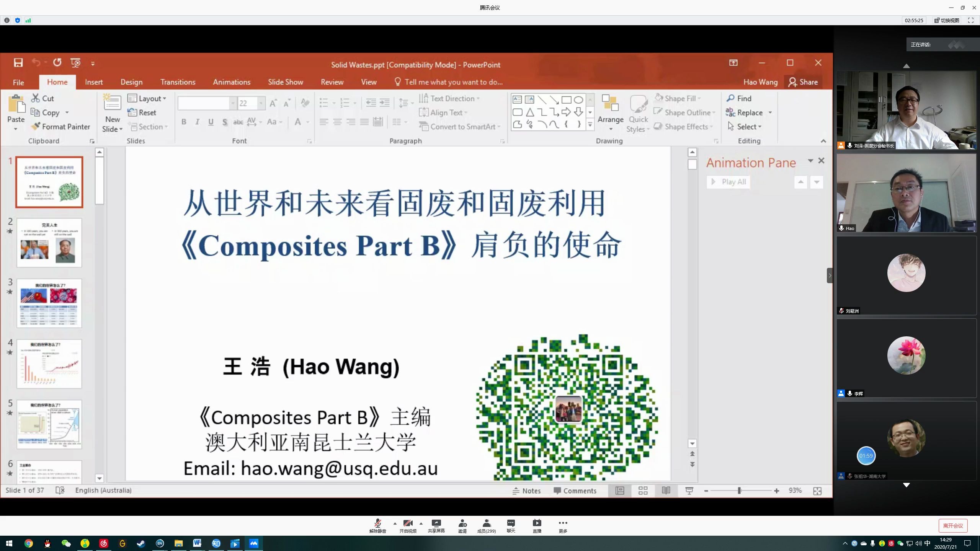Click the Repeat action icon in Quick Access
This screenshot has width=980, height=551.
point(57,62)
